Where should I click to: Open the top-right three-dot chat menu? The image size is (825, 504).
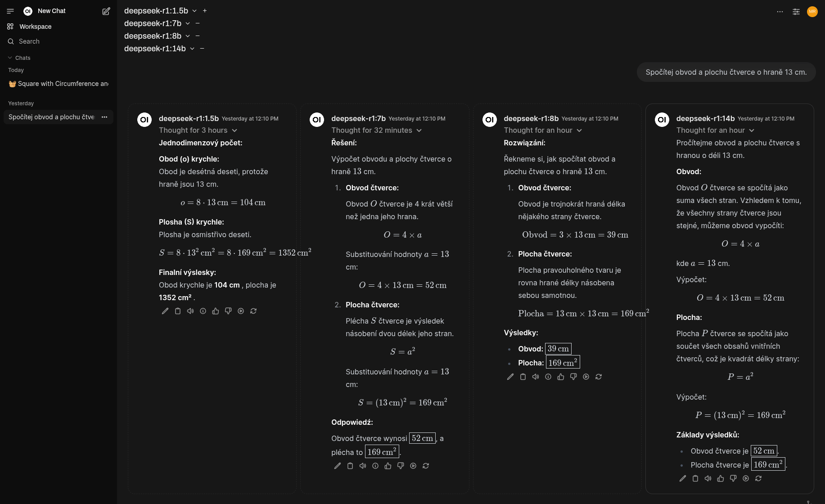click(x=780, y=12)
